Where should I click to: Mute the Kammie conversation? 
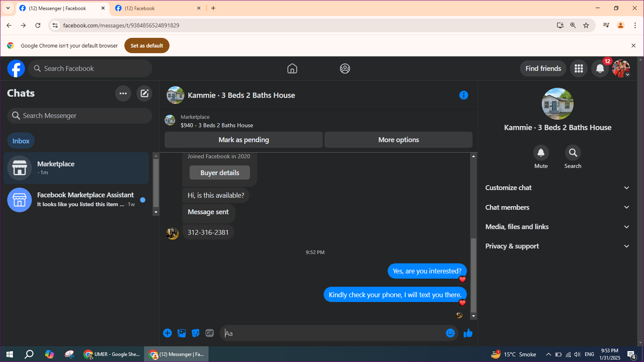coord(541,153)
